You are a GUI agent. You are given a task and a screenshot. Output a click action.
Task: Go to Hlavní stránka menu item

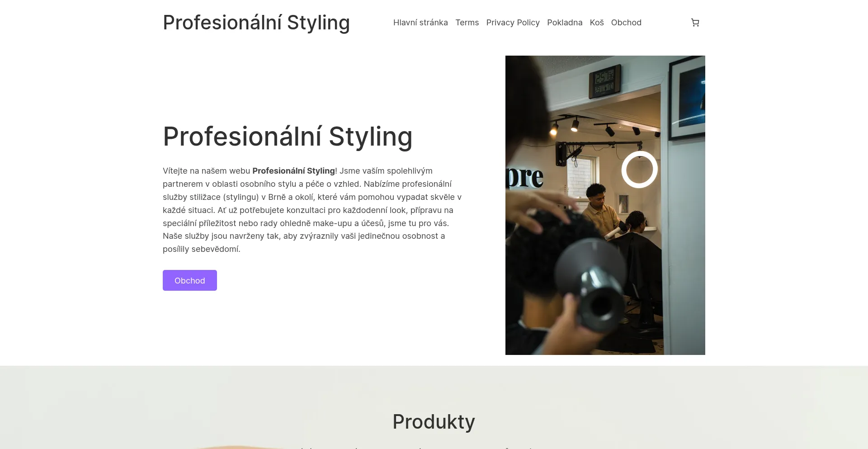point(420,23)
